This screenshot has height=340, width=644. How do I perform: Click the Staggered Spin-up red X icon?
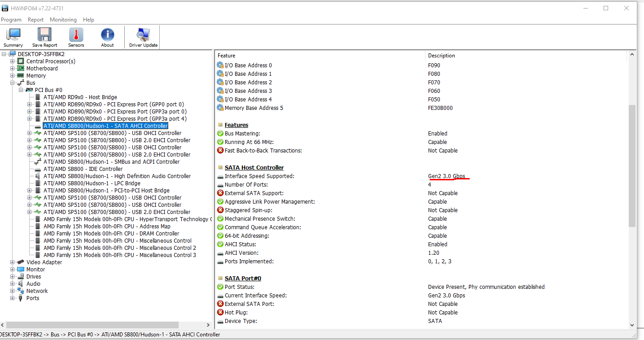(220, 210)
